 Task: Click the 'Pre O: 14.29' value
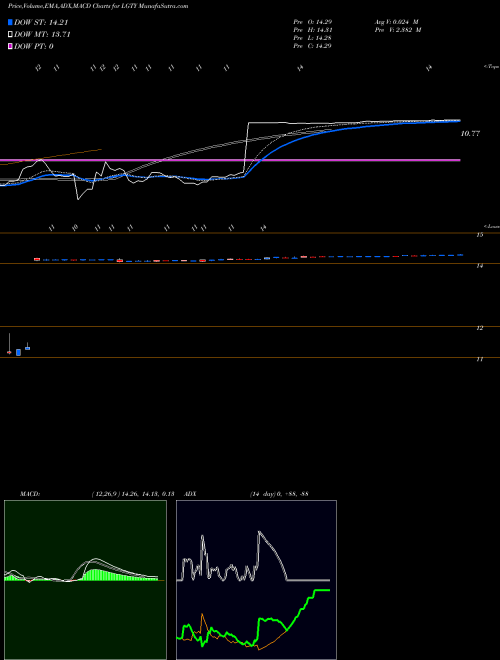point(312,21)
